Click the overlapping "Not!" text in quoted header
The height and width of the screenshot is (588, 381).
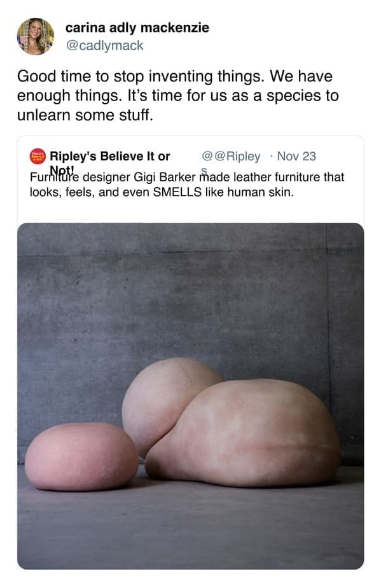(x=62, y=169)
